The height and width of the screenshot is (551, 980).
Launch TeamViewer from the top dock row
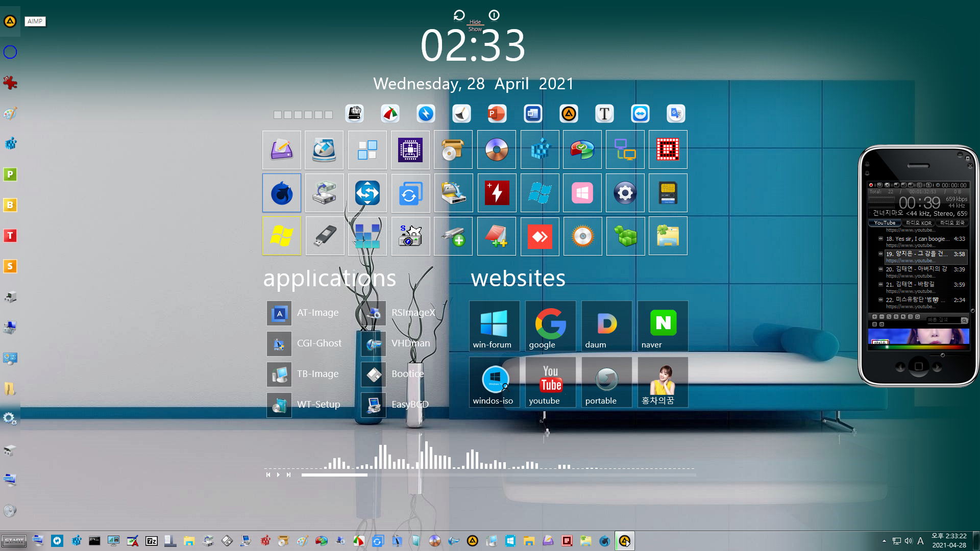[x=640, y=114]
